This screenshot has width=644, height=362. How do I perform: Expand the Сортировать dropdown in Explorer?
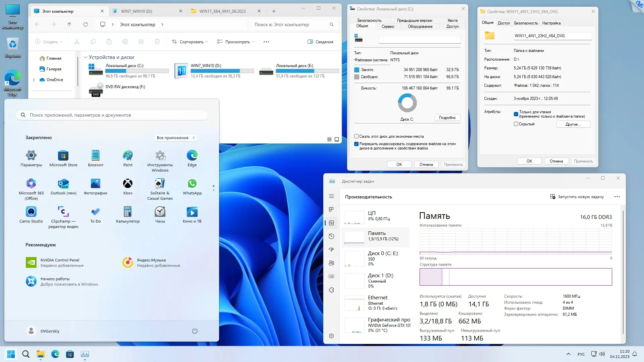click(x=190, y=42)
